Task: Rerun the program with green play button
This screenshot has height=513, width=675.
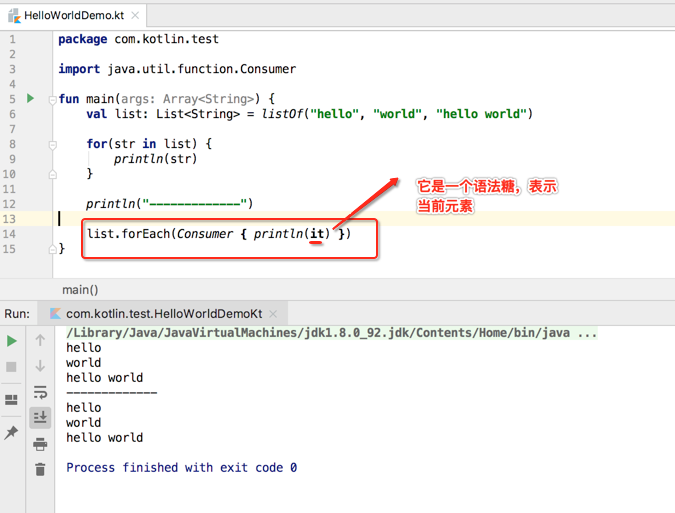Action: (12, 341)
